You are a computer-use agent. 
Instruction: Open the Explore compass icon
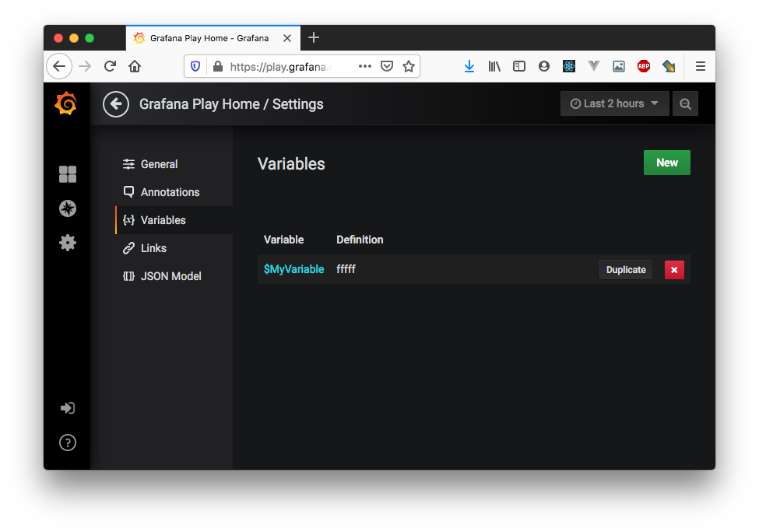coord(67,208)
